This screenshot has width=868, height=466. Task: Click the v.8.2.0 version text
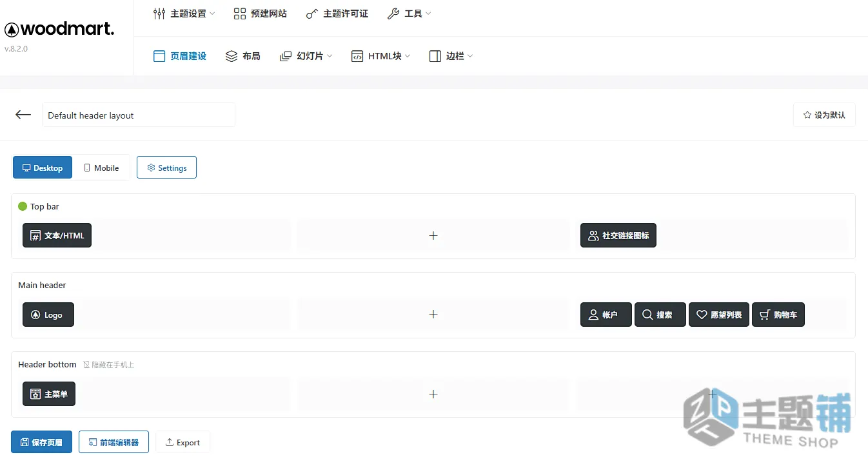point(16,48)
